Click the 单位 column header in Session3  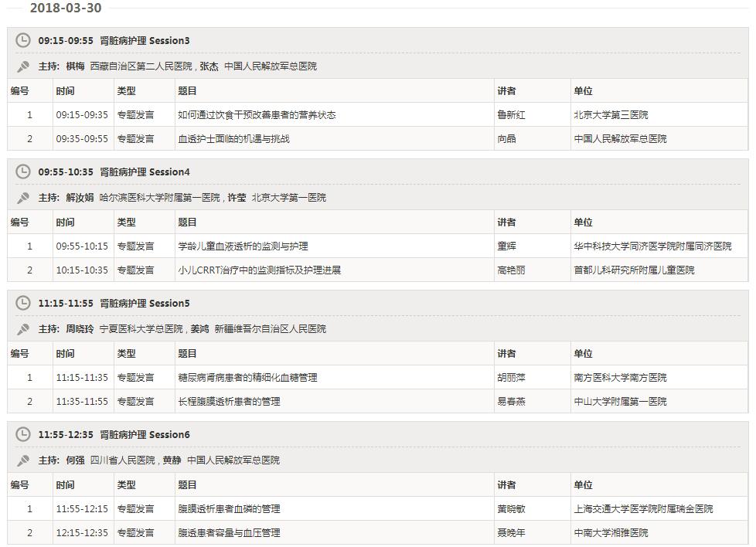[583, 90]
